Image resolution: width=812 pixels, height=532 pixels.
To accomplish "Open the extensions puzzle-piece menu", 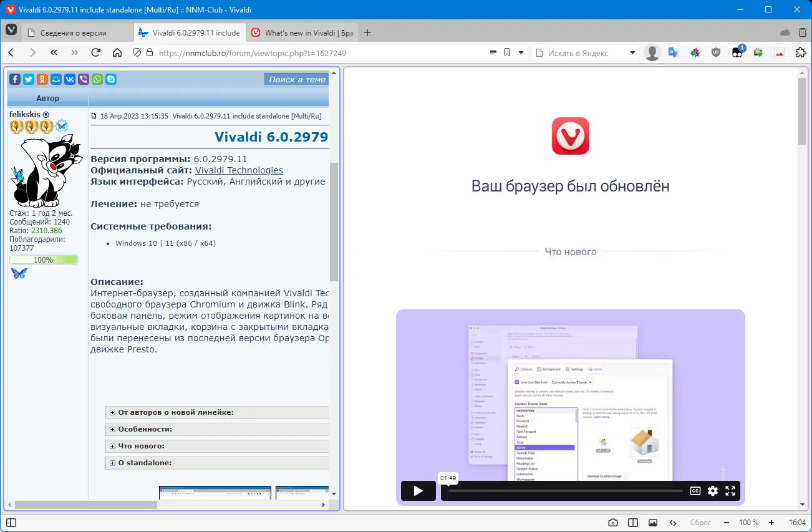I will coord(801,53).
